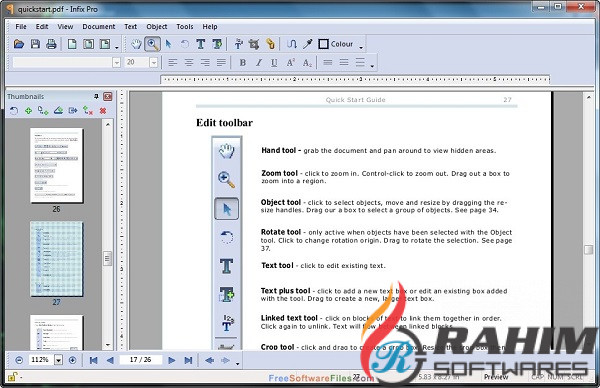Select the Rotate tool in the toolbar

184,44
